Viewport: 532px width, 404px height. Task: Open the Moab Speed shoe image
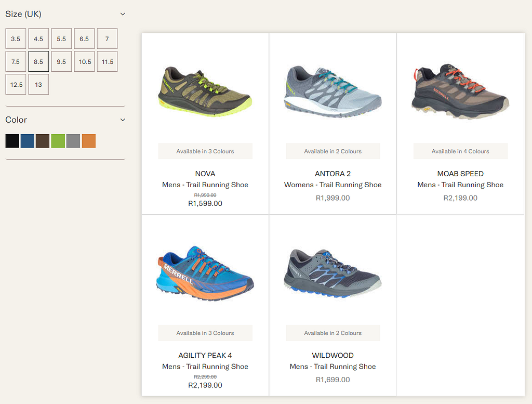coord(460,92)
